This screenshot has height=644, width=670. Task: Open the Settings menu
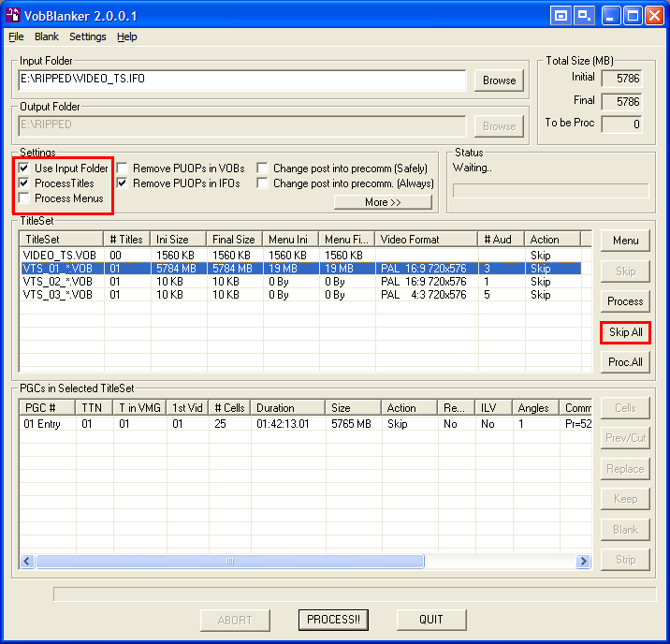click(88, 37)
